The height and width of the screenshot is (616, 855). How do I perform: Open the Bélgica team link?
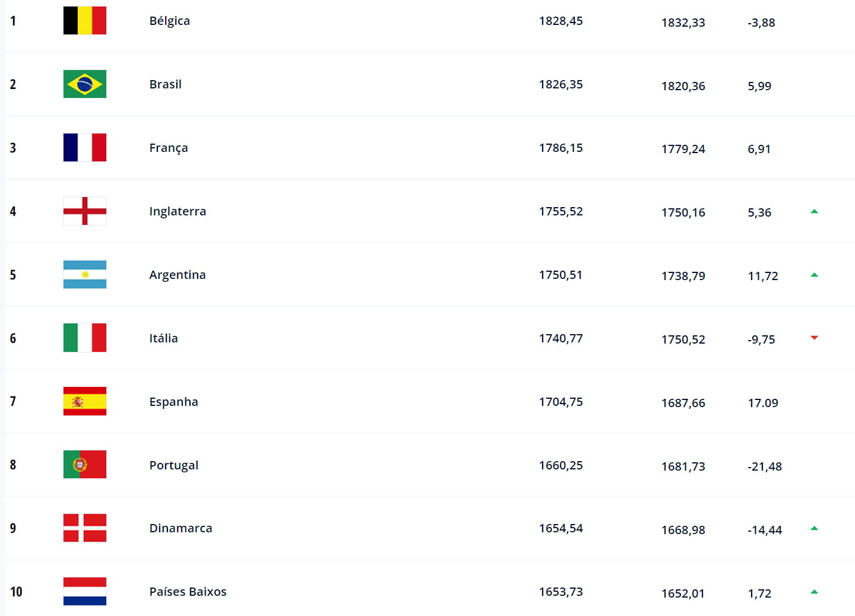click(x=170, y=21)
